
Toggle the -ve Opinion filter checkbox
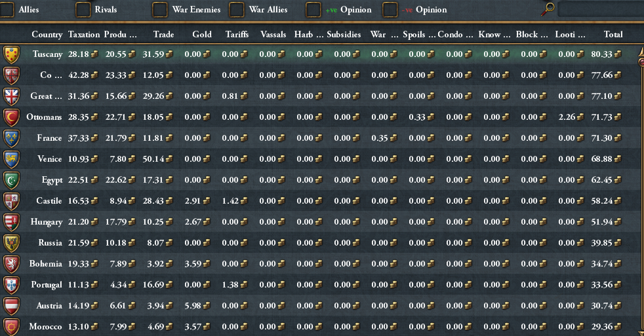coord(390,10)
